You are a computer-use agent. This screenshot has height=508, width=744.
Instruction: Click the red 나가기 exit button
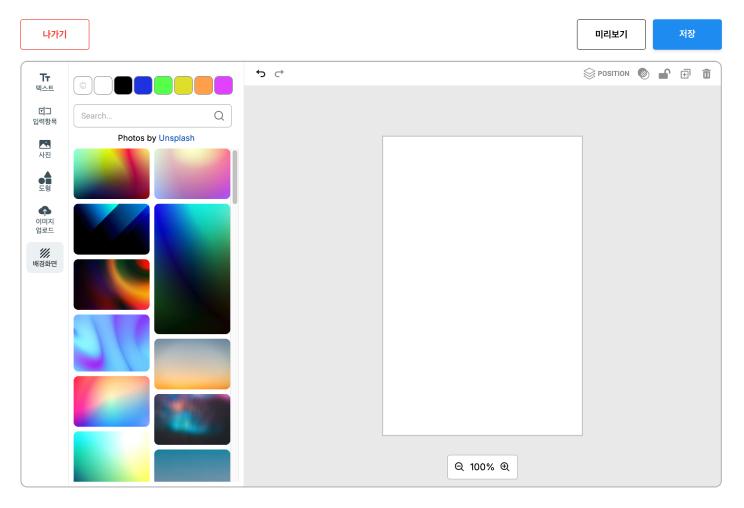(x=55, y=34)
